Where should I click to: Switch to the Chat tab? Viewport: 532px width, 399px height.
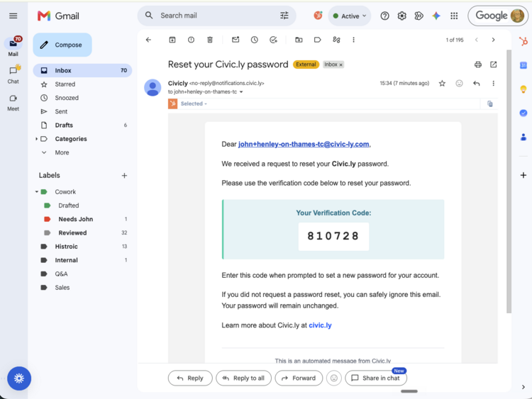click(13, 74)
